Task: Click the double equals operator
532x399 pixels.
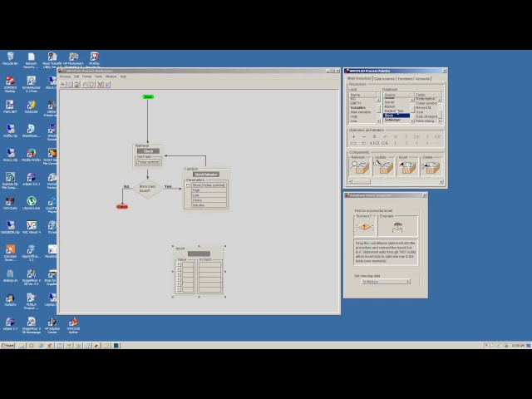Action: (x=353, y=143)
